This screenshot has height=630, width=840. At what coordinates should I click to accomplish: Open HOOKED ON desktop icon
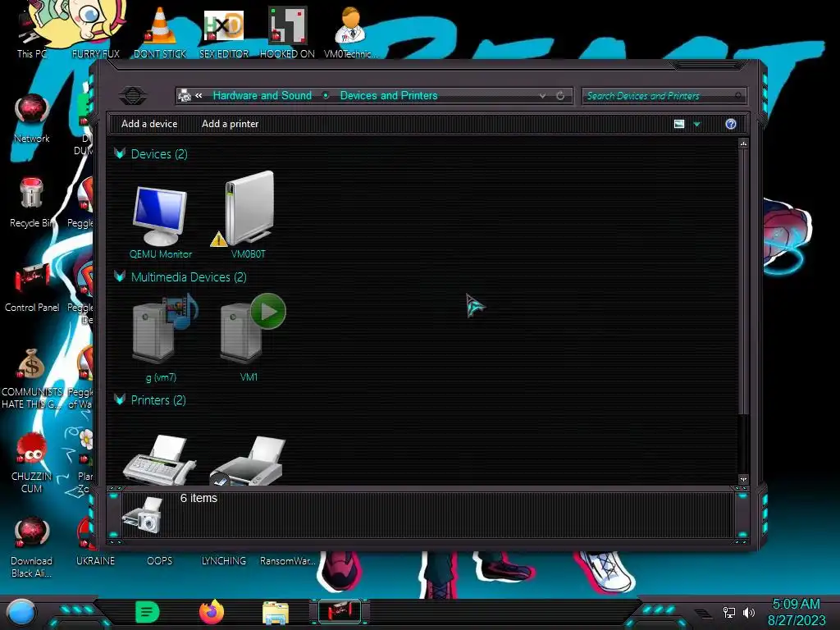(x=287, y=32)
